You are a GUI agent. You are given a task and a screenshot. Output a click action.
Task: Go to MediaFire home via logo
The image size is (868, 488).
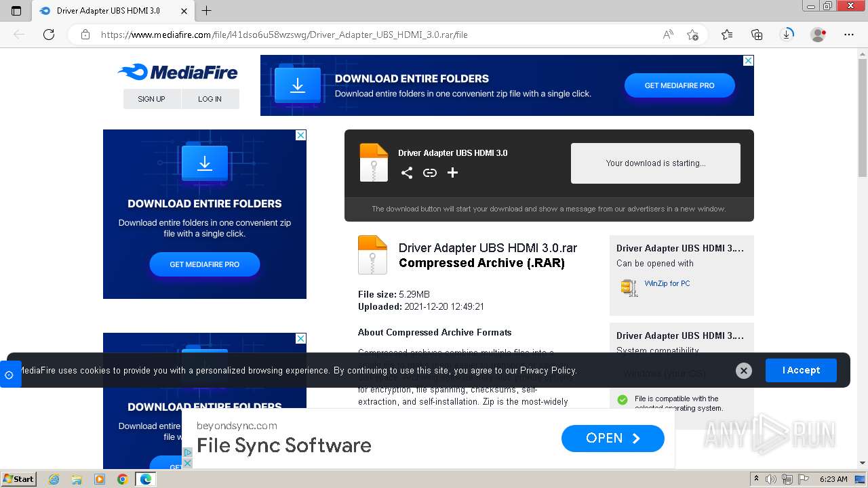tap(178, 72)
